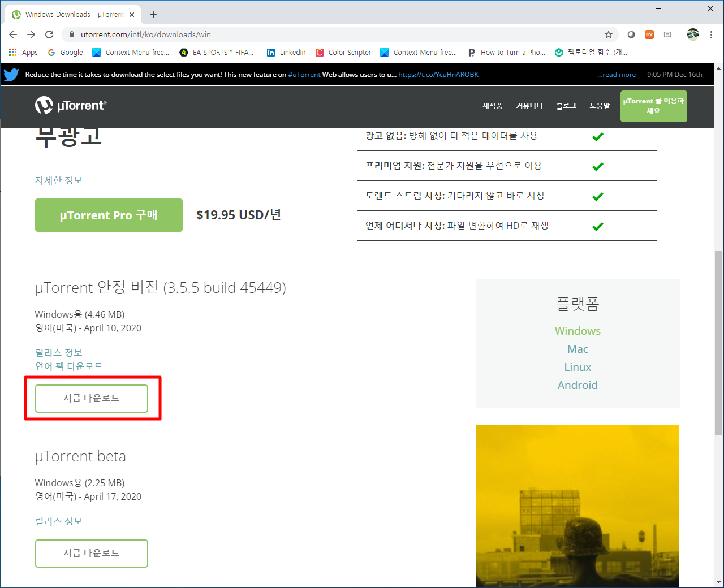Click the 언제 어디서나 시청 feature row text
724x588 pixels.
pyautogui.click(x=457, y=226)
